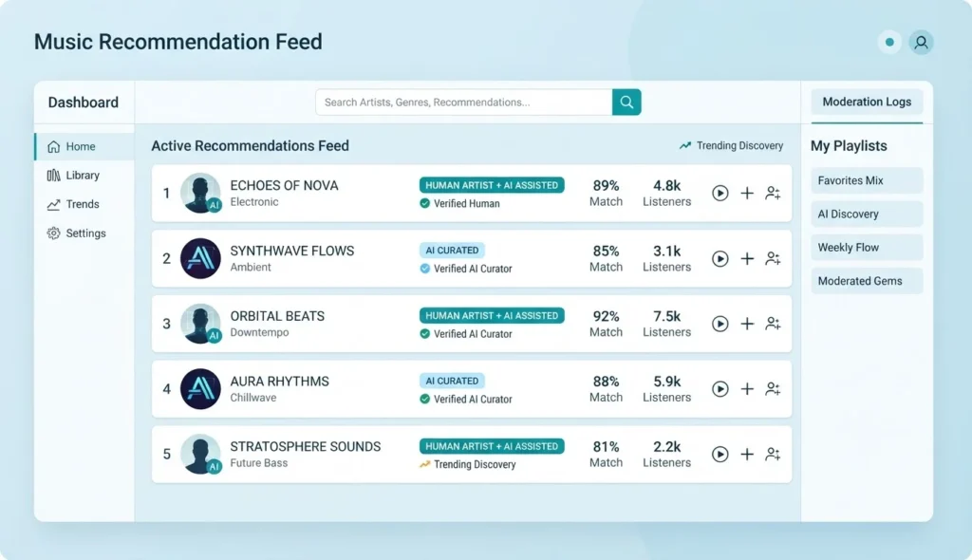The image size is (972, 560).
Task: Follow the Stratosphere Sounds artist
Action: coord(773,454)
